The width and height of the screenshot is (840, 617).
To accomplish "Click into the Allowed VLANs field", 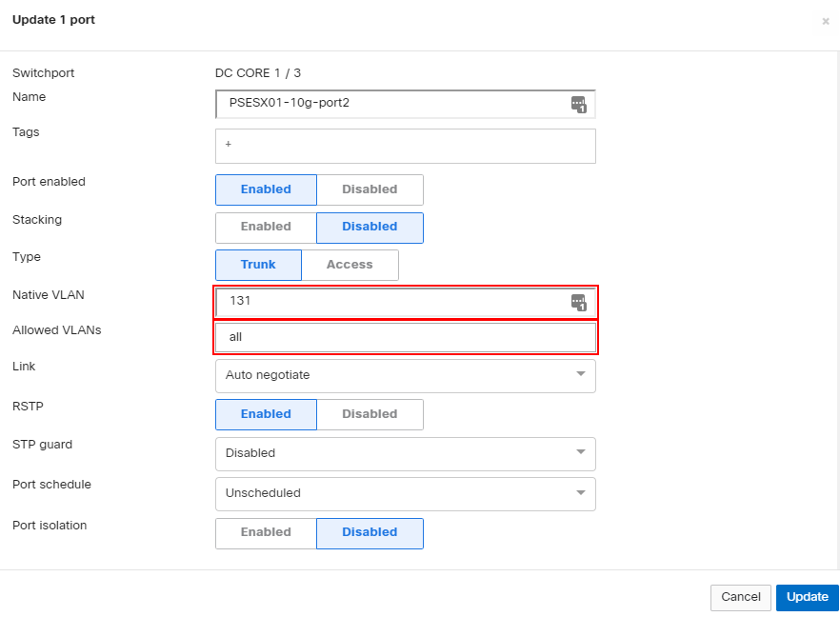I will click(405, 337).
